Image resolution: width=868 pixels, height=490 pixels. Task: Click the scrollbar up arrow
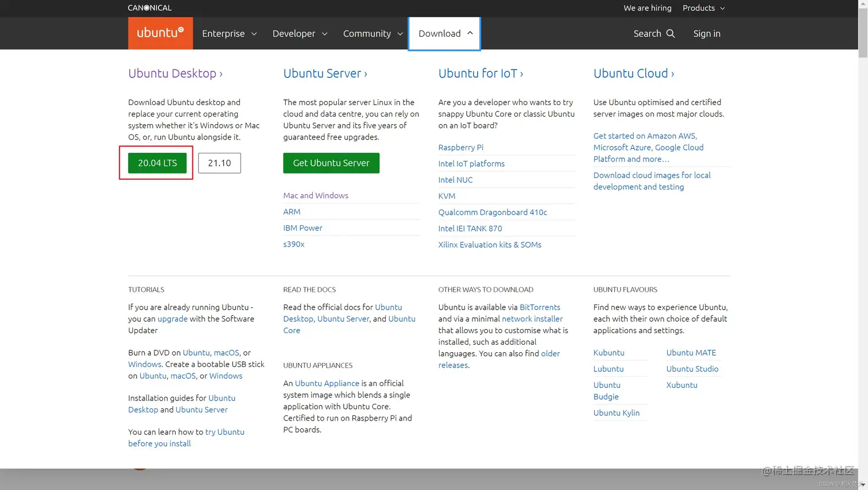(x=863, y=5)
